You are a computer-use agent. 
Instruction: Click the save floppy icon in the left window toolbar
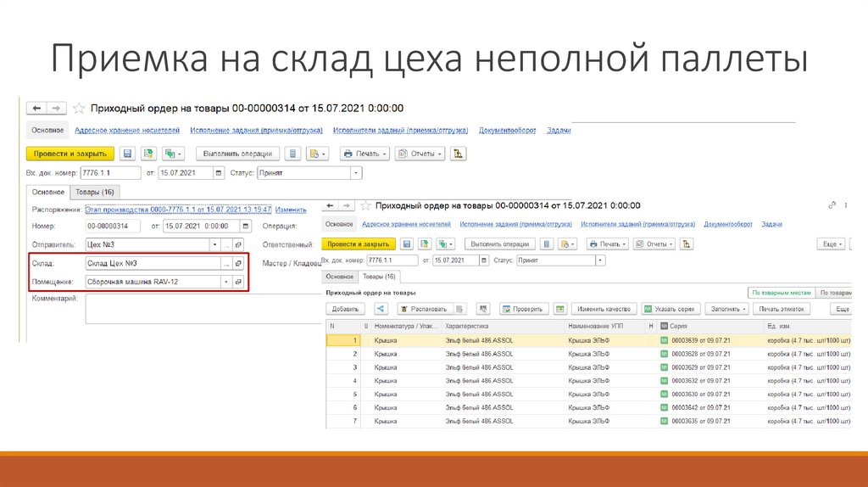point(127,154)
